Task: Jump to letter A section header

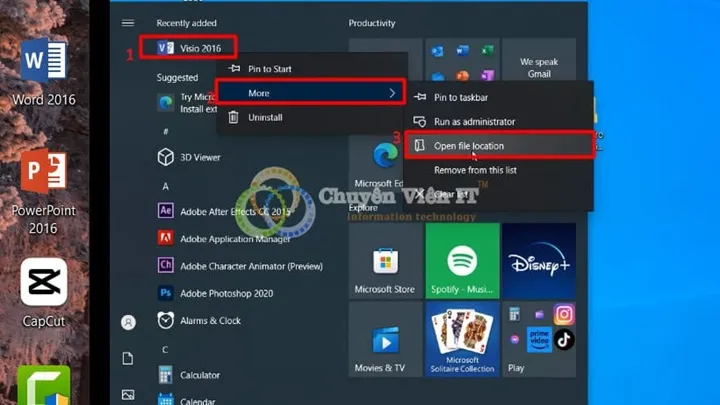Action: point(165,186)
